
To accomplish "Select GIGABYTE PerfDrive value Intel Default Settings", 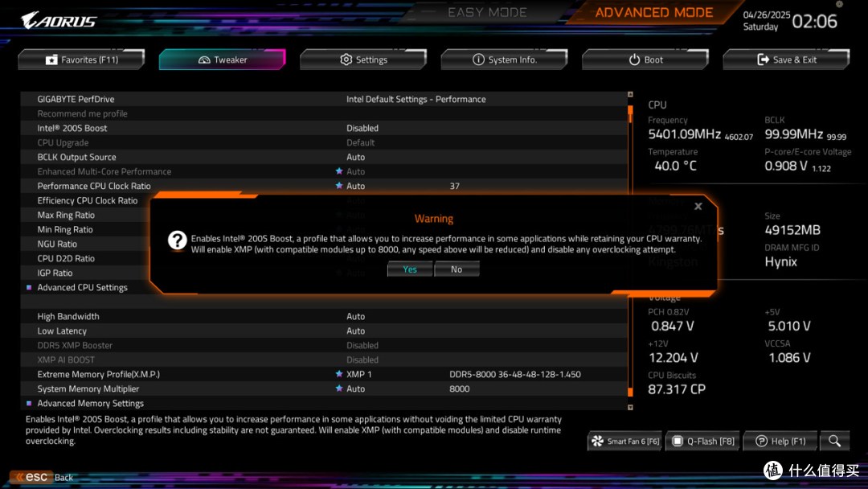I will point(416,99).
